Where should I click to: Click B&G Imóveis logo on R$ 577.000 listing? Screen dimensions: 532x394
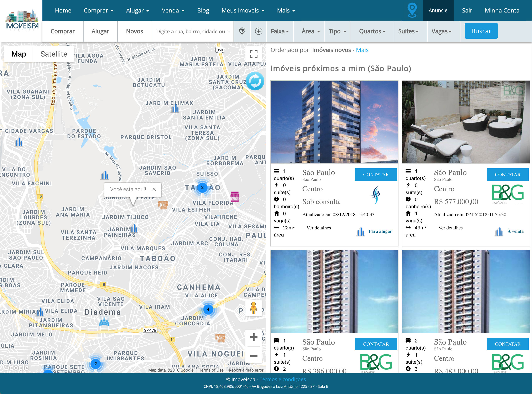pos(508,194)
